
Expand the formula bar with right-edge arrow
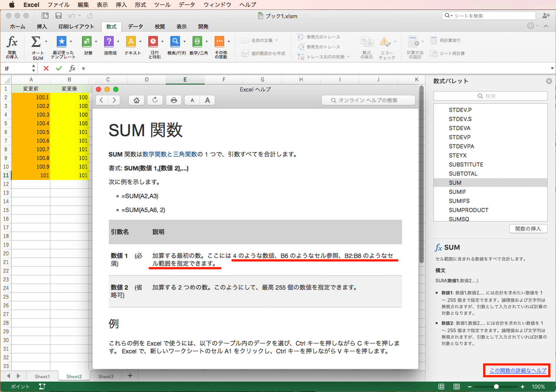click(552, 68)
